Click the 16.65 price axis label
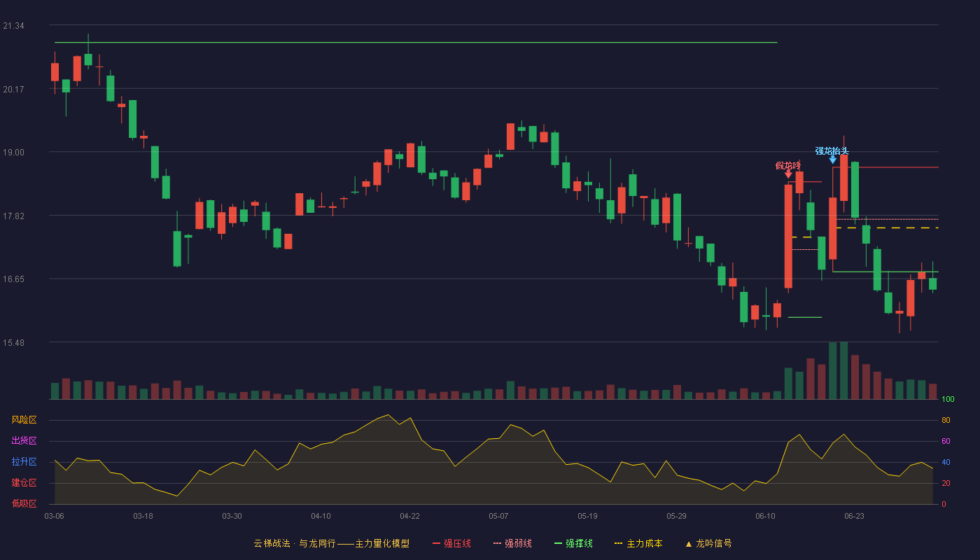 click(13, 279)
